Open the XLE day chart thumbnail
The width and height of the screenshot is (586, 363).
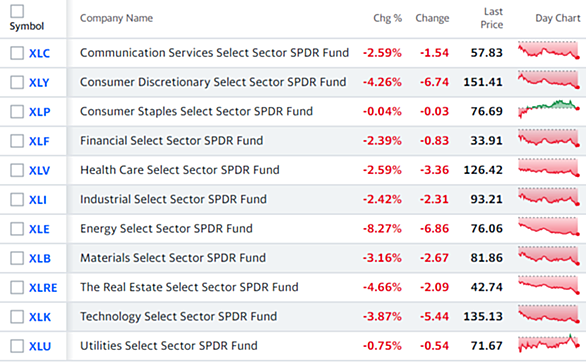click(x=549, y=227)
